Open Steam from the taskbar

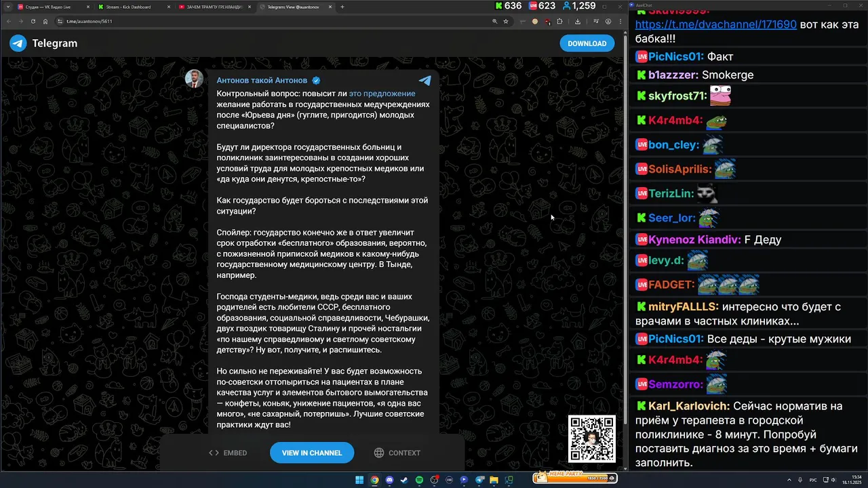(404, 480)
